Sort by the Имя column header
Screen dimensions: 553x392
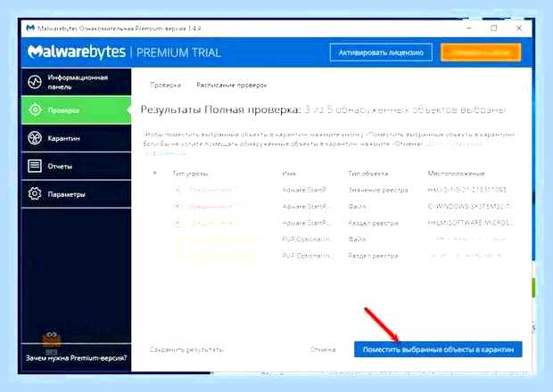289,174
